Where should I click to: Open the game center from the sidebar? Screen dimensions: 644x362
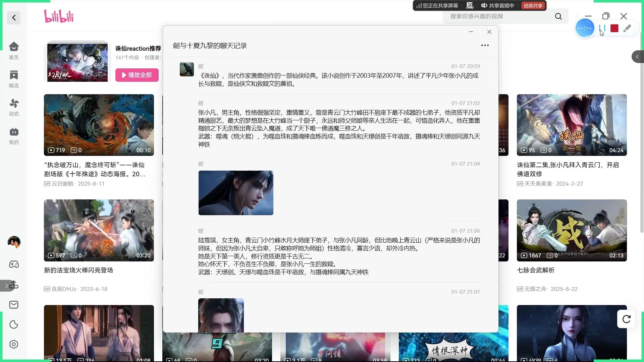[13, 264]
